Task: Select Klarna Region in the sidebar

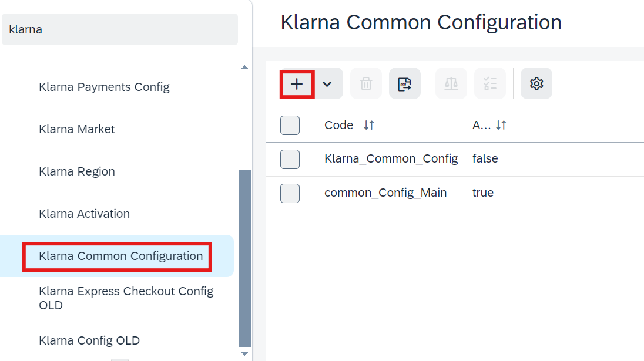Action: (77, 171)
